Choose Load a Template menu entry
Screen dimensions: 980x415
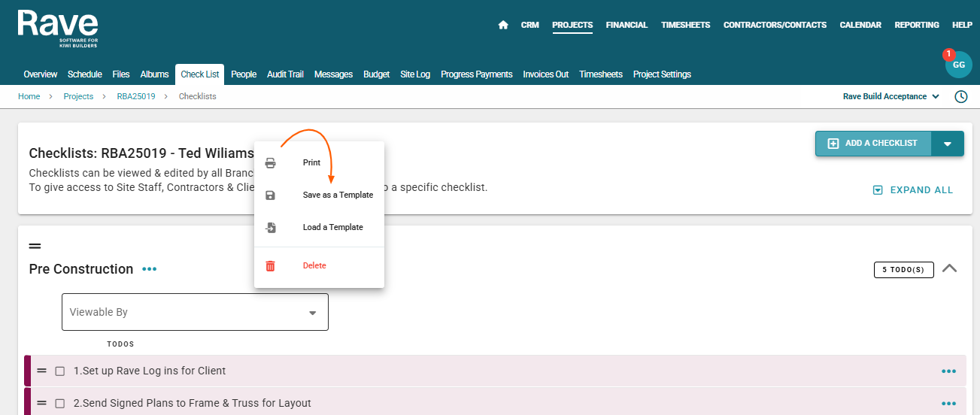[319, 227]
